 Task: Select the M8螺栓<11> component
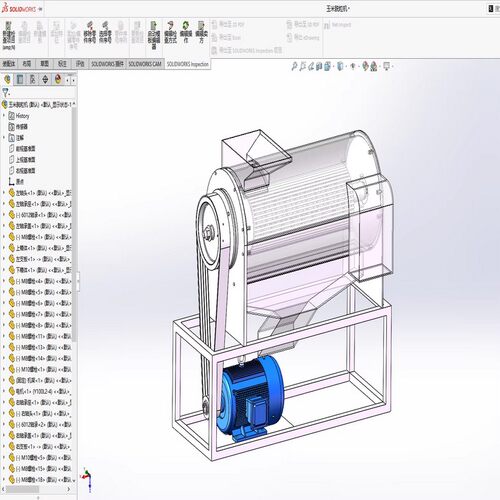40,336
